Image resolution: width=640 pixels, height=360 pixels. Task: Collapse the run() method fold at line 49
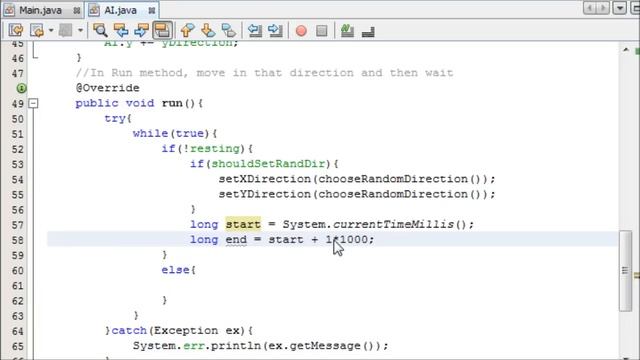pos(33,103)
